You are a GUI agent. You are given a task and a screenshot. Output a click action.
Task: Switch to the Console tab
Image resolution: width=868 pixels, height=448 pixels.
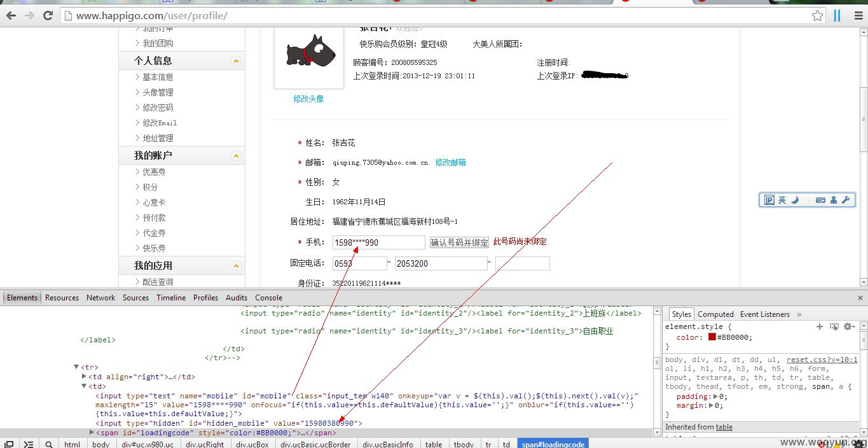pyautogui.click(x=269, y=298)
